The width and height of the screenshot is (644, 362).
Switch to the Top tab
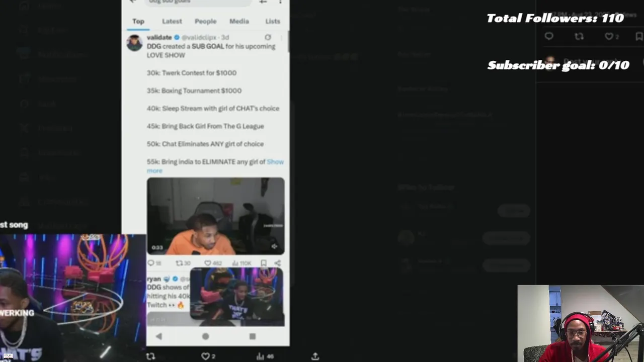point(138,21)
